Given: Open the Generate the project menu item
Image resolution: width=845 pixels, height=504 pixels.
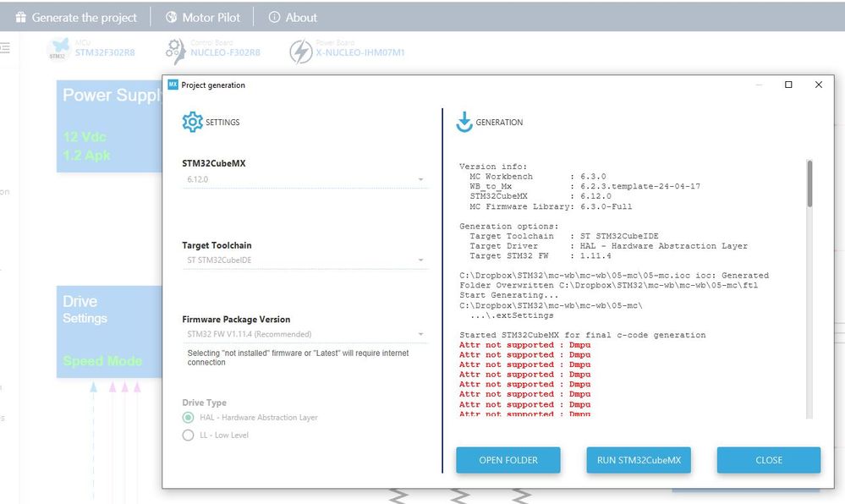Looking at the screenshot, I should pos(76,17).
